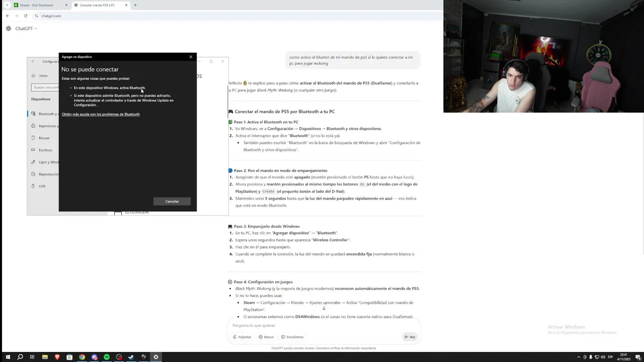This screenshot has height=362, width=644.
Task: Open the clock showing 22:41
Action: tap(623, 357)
